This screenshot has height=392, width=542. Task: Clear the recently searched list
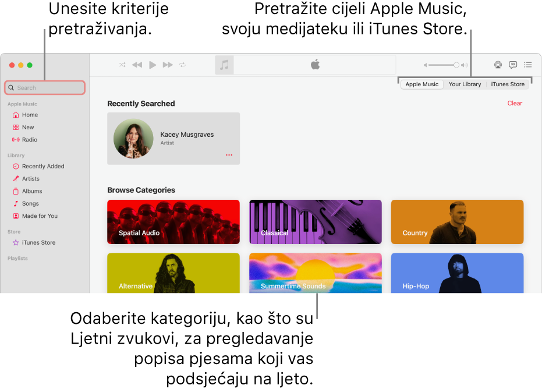pyautogui.click(x=515, y=103)
